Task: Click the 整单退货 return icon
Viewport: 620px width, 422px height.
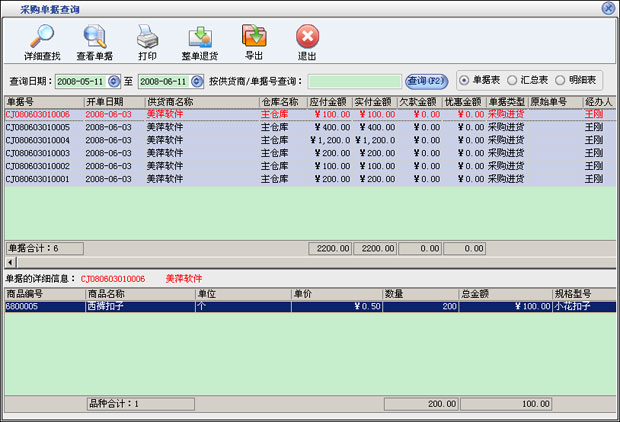Action: coord(200,37)
